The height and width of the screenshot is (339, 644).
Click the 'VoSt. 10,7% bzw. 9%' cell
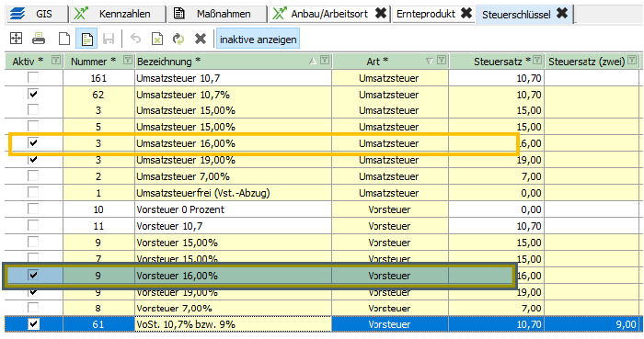coord(233,324)
